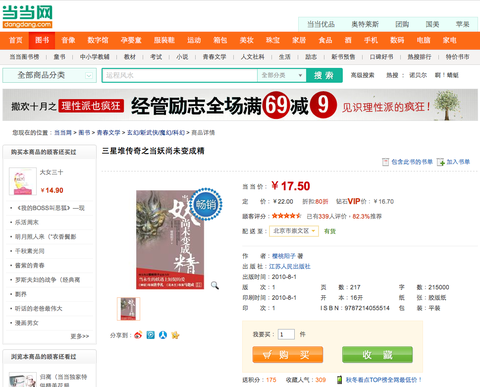Click 玄幻/新武侠/魔幻/科幻 in the breadcrumb
Viewport: 480px width, 387px height.
(x=156, y=133)
